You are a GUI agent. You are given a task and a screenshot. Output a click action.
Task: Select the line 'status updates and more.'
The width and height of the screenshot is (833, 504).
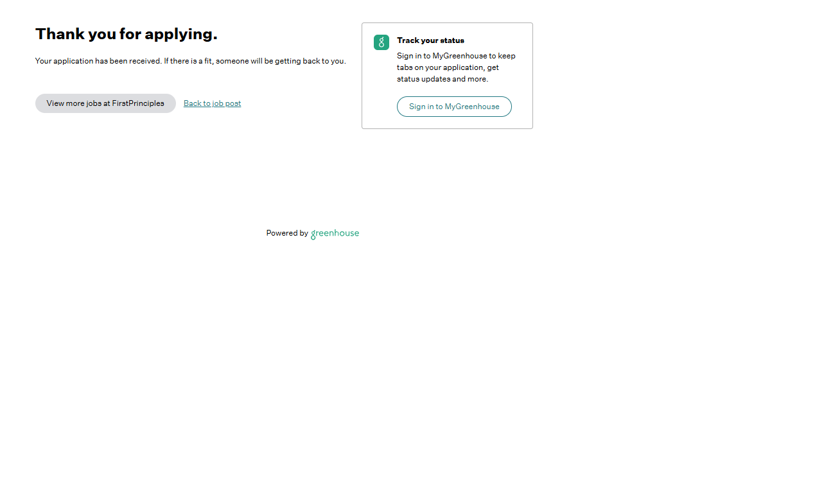[x=442, y=79]
